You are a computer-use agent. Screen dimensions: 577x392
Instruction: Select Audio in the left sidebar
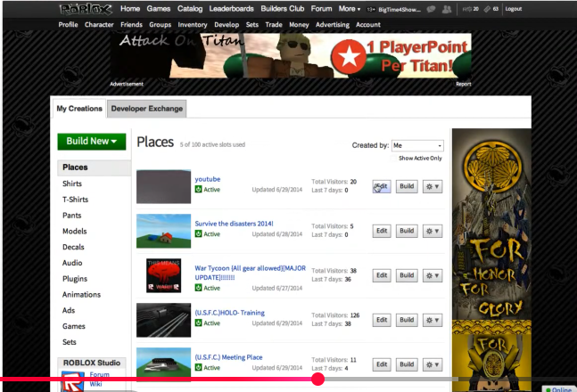(72, 263)
